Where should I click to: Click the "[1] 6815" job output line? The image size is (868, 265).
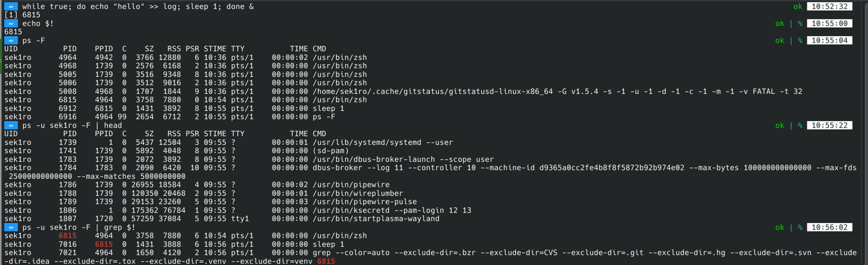[x=22, y=15]
